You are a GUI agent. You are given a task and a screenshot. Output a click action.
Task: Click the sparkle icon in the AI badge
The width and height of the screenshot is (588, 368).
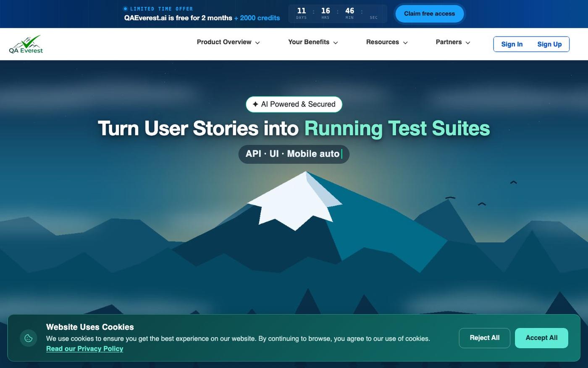click(255, 104)
